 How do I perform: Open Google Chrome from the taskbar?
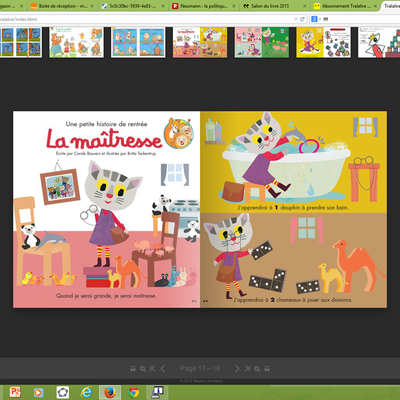[134, 392]
